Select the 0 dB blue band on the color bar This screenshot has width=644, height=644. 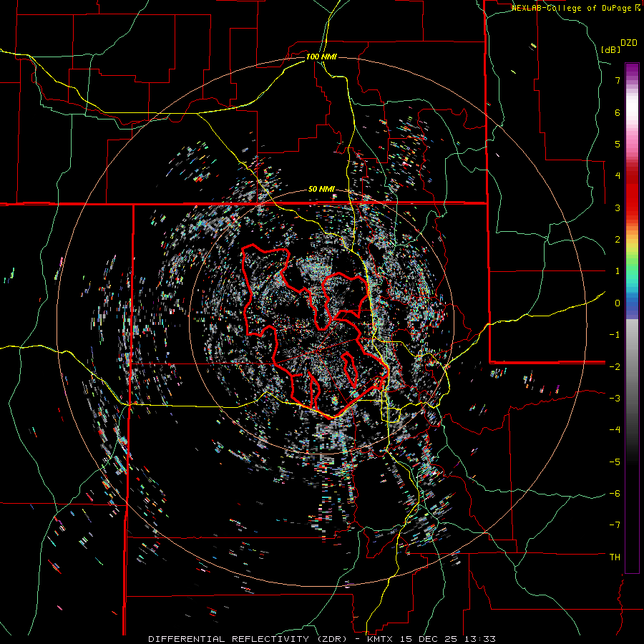coord(632,303)
